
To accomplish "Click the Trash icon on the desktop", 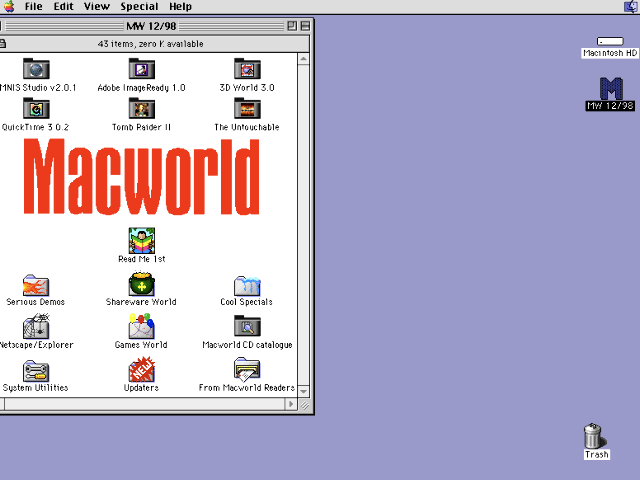I will [x=593, y=436].
